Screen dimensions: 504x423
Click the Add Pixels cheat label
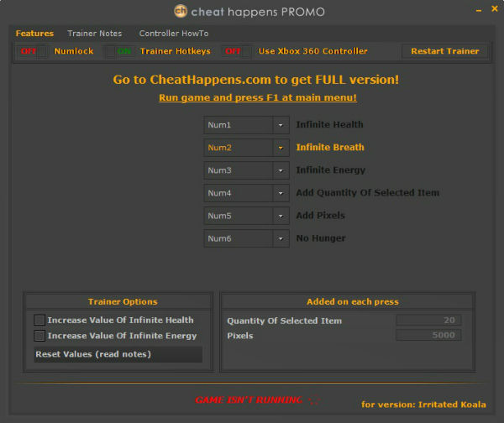pos(321,216)
